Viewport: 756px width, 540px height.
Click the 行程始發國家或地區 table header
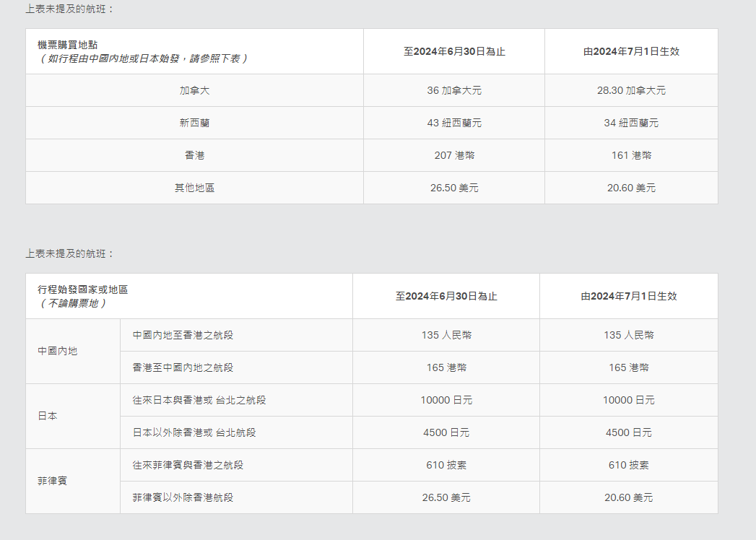click(x=83, y=289)
